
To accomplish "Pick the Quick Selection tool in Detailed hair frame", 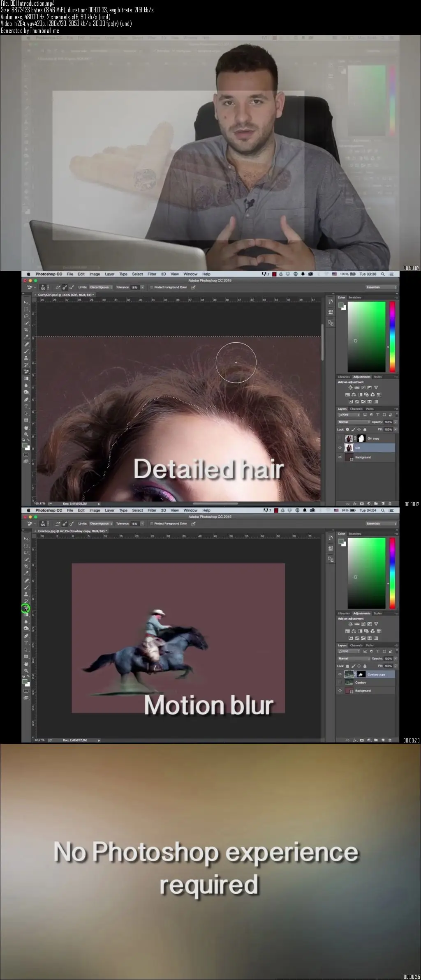I will tap(26, 323).
